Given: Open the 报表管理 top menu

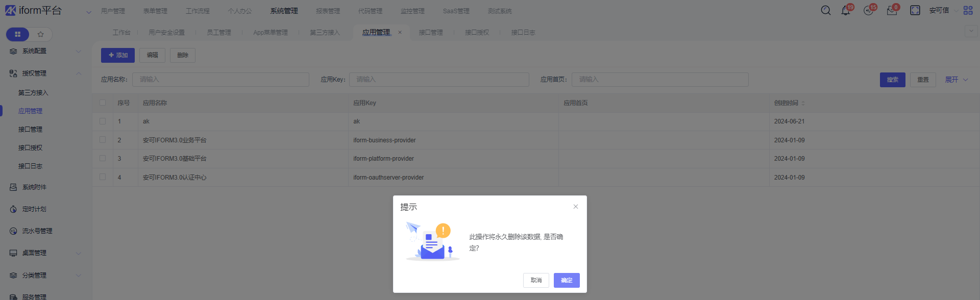Looking at the screenshot, I should pos(328,11).
